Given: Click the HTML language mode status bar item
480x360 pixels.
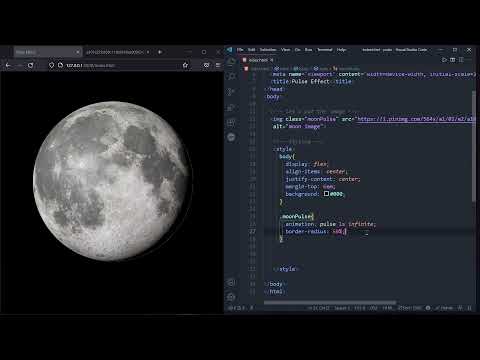Looking at the screenshot, I should coord(387,308).
